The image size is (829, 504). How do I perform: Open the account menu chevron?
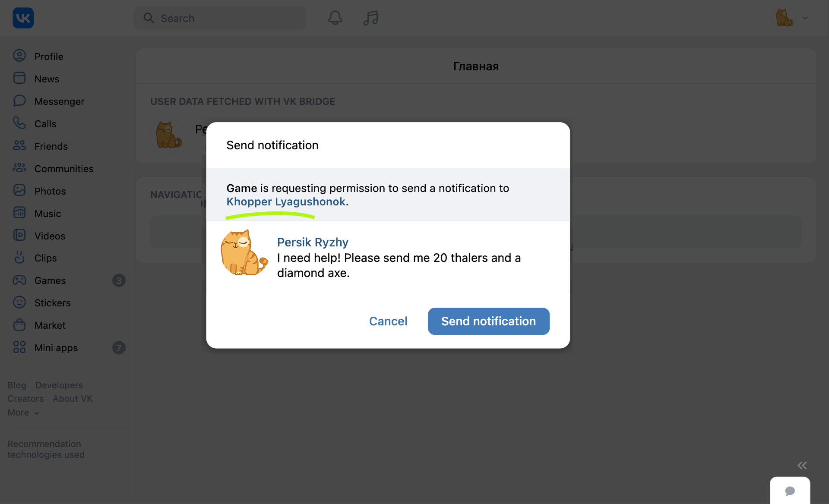(x=805, y=18)
